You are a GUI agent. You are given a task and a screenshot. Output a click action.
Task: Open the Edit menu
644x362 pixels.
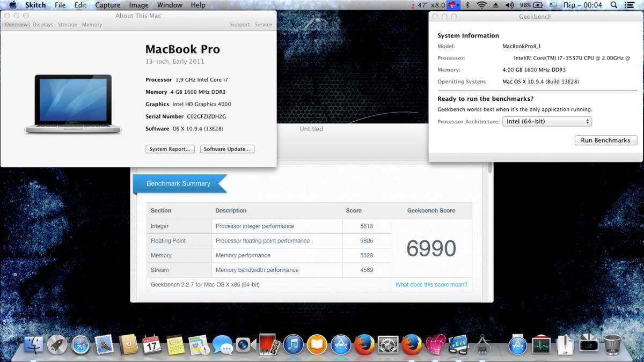80,5
